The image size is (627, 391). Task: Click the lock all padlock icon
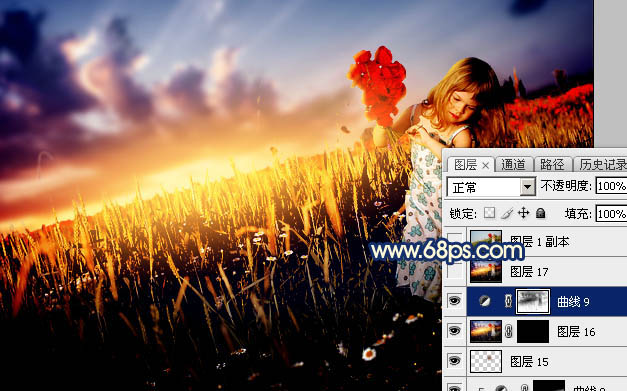click(541, 213)
